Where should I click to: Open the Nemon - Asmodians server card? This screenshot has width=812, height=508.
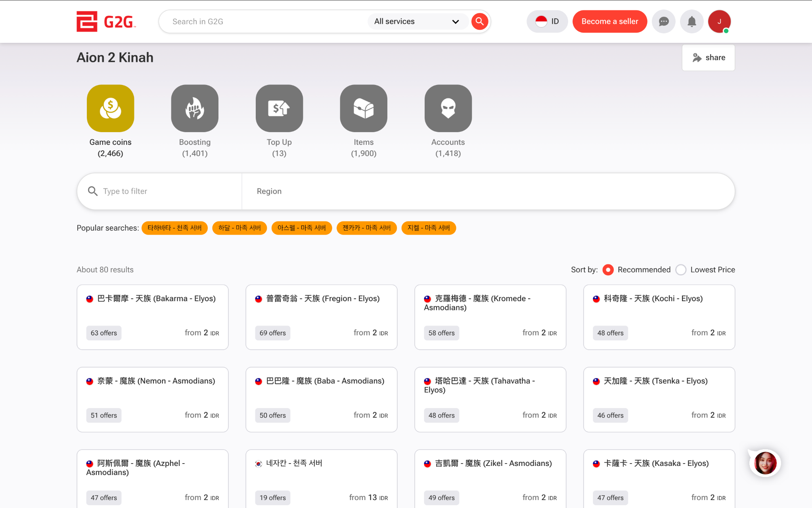click(153, 400)
